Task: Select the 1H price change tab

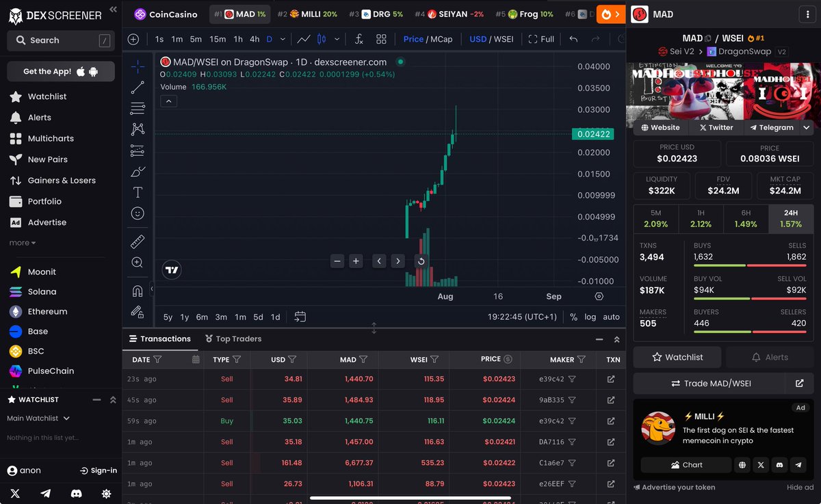Action: (701, 219)
